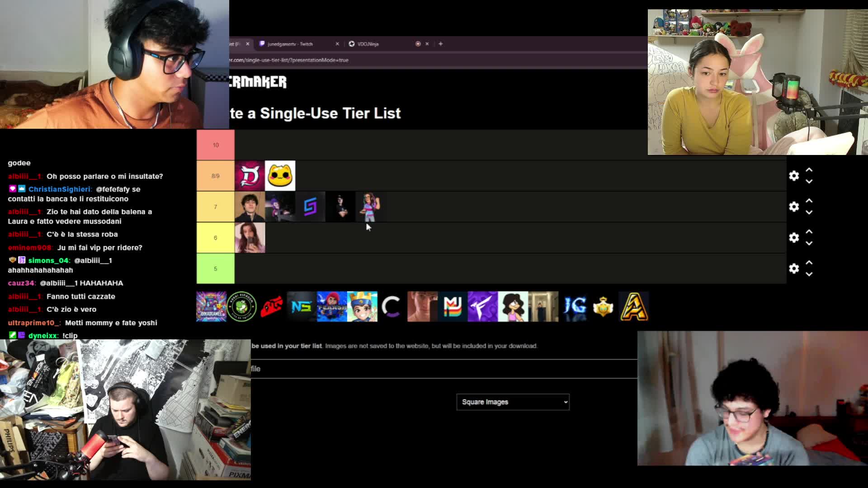Open settings gear for tier 8/9
This screenshot has width=868, height=488.
pos(794,176)
